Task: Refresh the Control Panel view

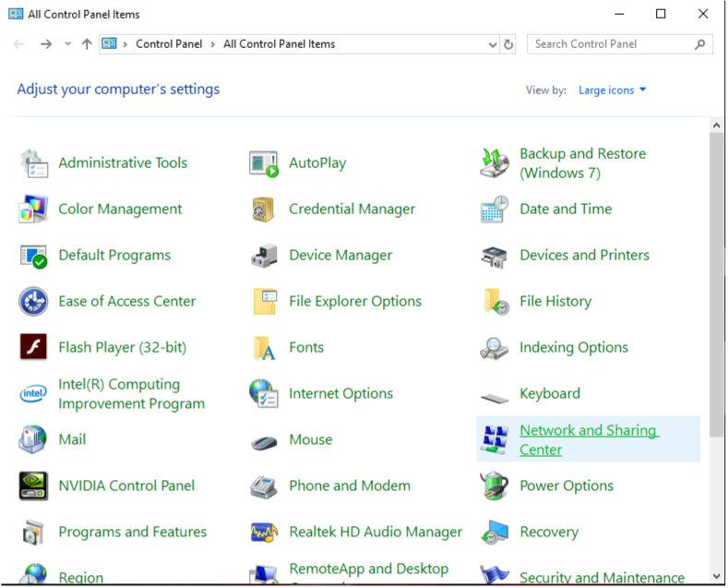Action: pyautogui.click(x=508, y=44)
